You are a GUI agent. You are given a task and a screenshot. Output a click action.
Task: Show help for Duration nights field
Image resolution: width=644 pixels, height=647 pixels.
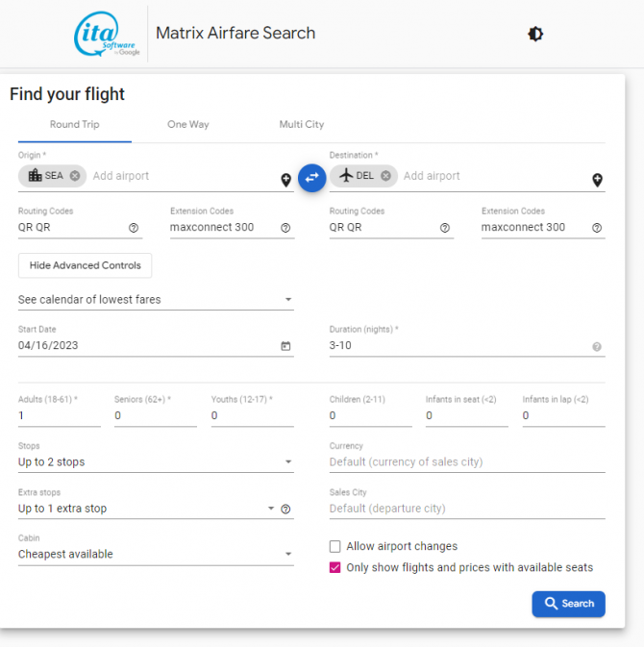(x=597, y=347)
